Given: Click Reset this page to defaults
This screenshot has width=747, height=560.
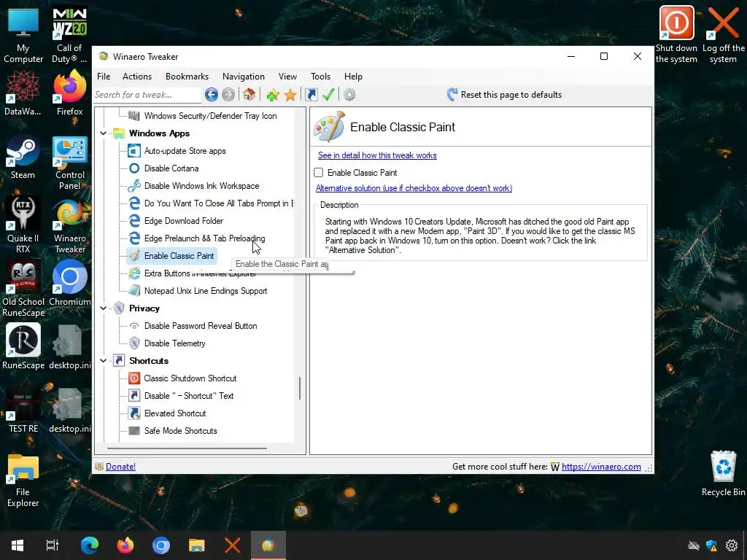Looking at the screenshot, I should pyautogui.click(x=505, y=95).
